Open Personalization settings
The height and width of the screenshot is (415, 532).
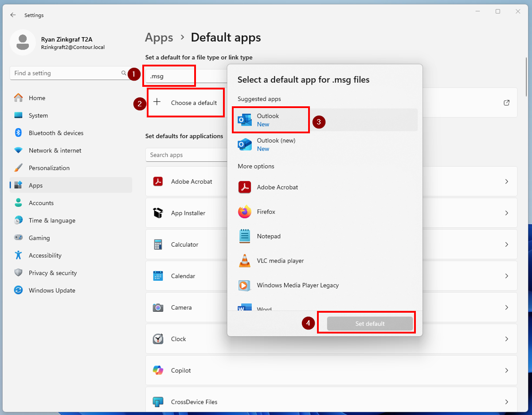[71, 168]
